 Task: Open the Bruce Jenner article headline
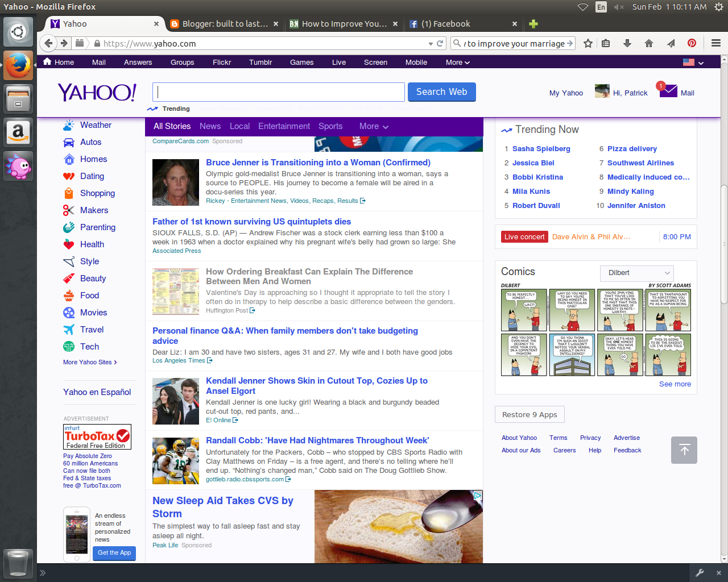318,163
